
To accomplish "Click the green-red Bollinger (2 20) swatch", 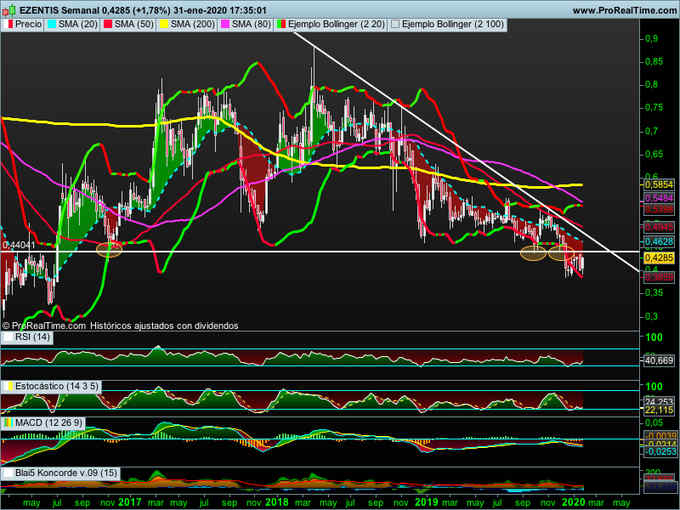I will click(281, 24).
